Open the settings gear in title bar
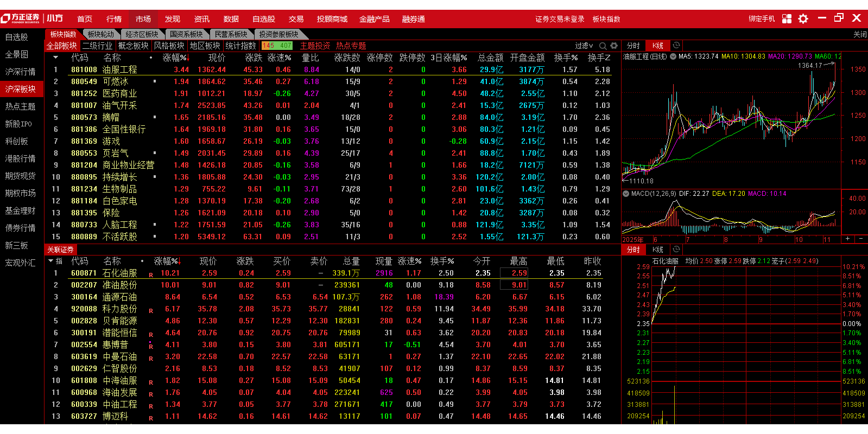Viewport: 868px width, 434px height. (803, 19)
